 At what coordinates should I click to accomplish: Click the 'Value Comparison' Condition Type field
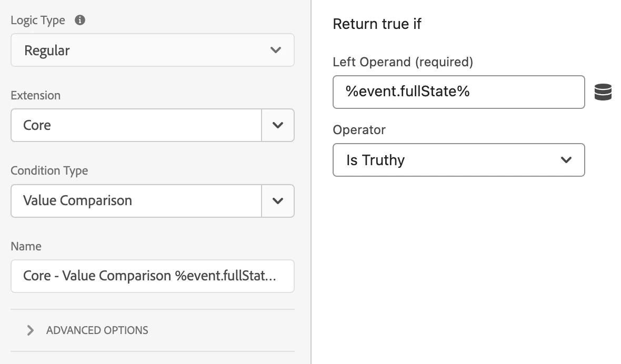click(x=136, y=200)
